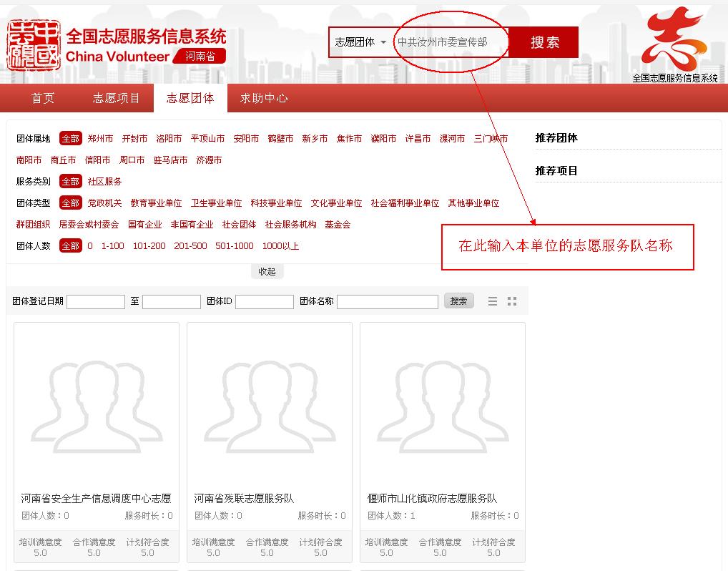Click the 团体登记日期 start date field
728x571 pixels.
point(96,302)
